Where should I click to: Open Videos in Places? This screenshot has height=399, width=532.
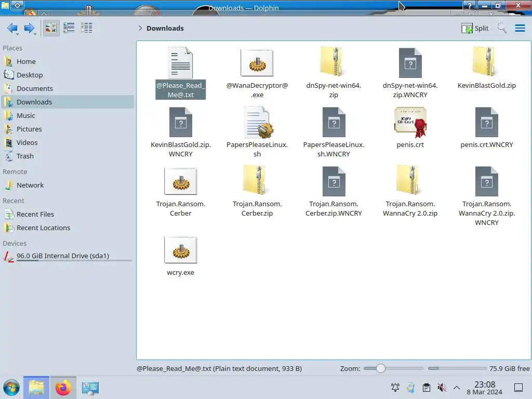pos(67,143)
